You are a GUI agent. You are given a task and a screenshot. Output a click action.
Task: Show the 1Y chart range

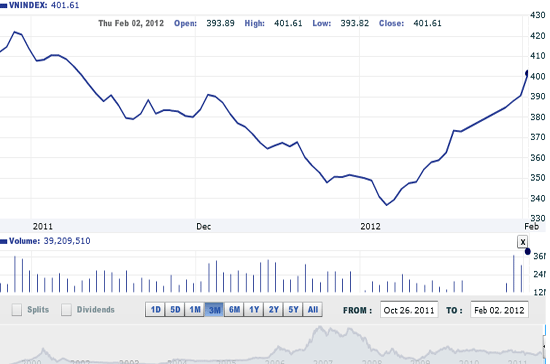point(254,310)
